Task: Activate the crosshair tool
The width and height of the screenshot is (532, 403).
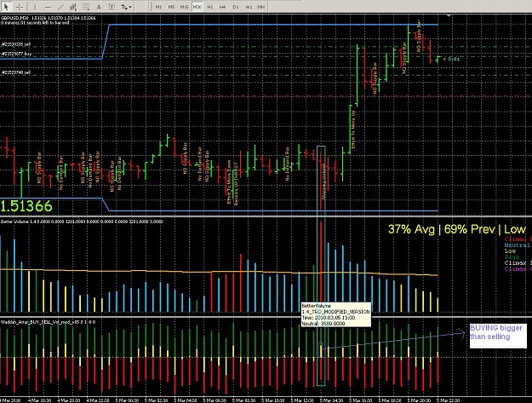Action: click(19, 7)
